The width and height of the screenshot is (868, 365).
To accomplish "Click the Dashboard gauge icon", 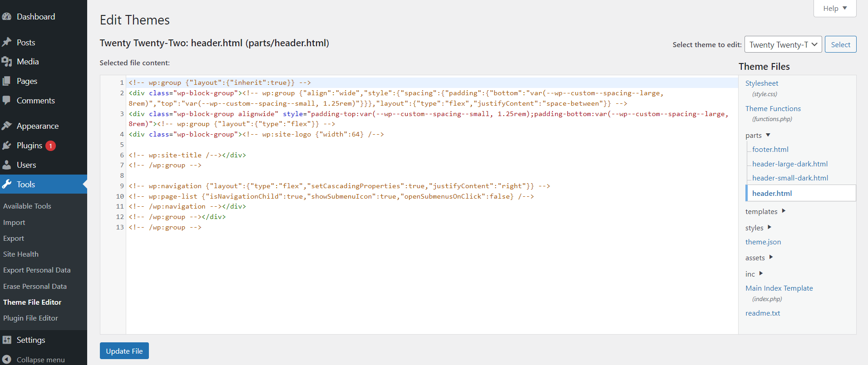I will click(6, 17).
